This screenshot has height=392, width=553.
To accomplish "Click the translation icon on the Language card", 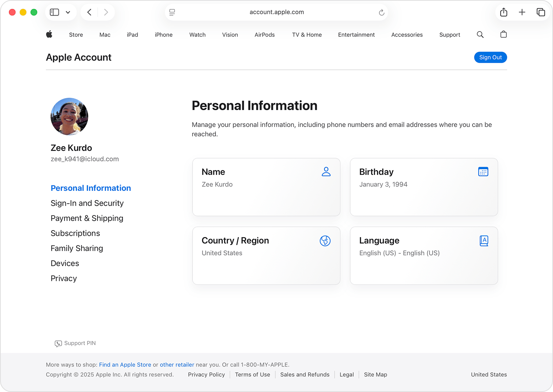I will pyautogui.click(x=484, y=240).
